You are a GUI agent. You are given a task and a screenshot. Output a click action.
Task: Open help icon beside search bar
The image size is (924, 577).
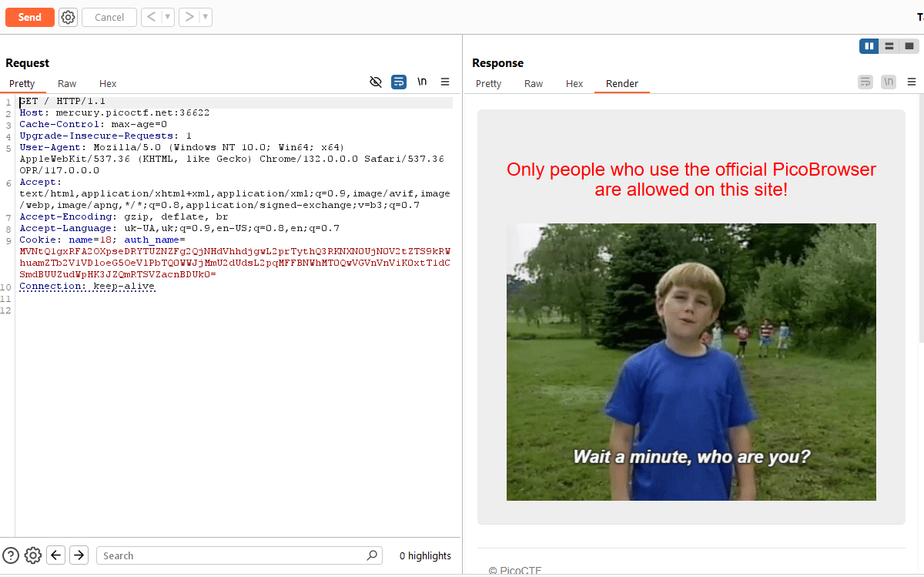pos(11,555)
